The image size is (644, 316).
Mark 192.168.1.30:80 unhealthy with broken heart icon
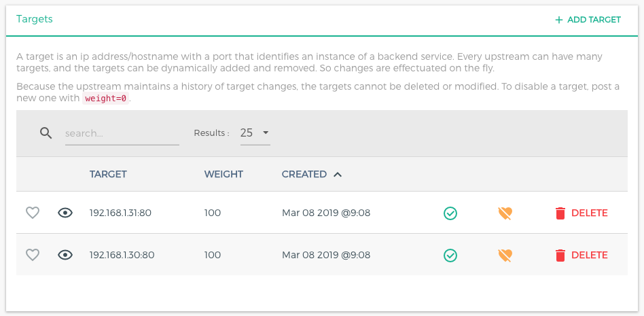(x=505, y=256)
